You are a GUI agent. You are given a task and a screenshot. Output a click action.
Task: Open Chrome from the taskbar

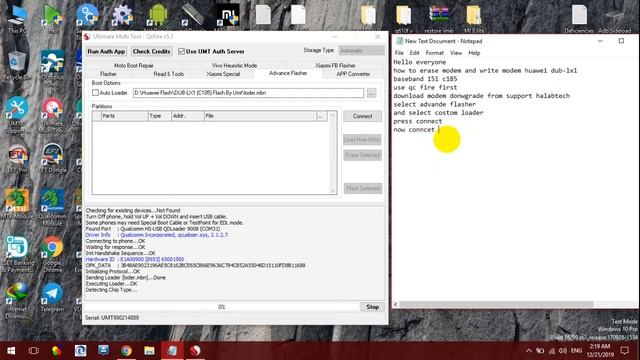pyautogui.click(x=126, y=351)
